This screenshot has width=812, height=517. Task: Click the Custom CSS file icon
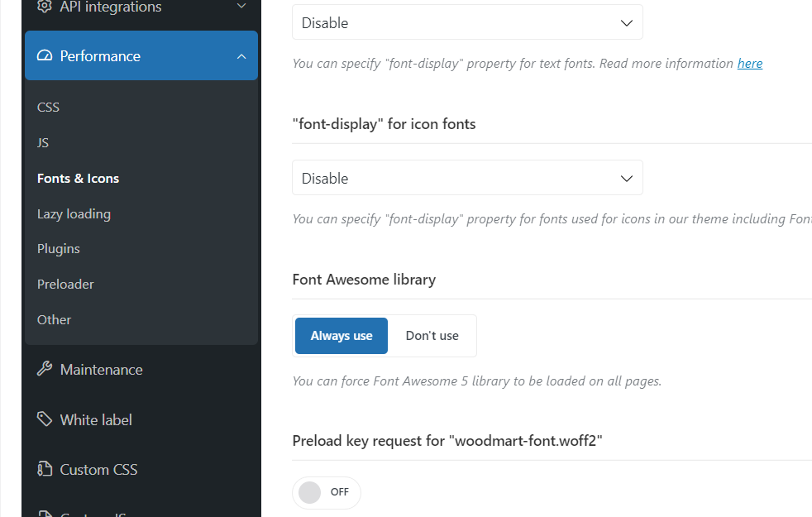point(45,470)
